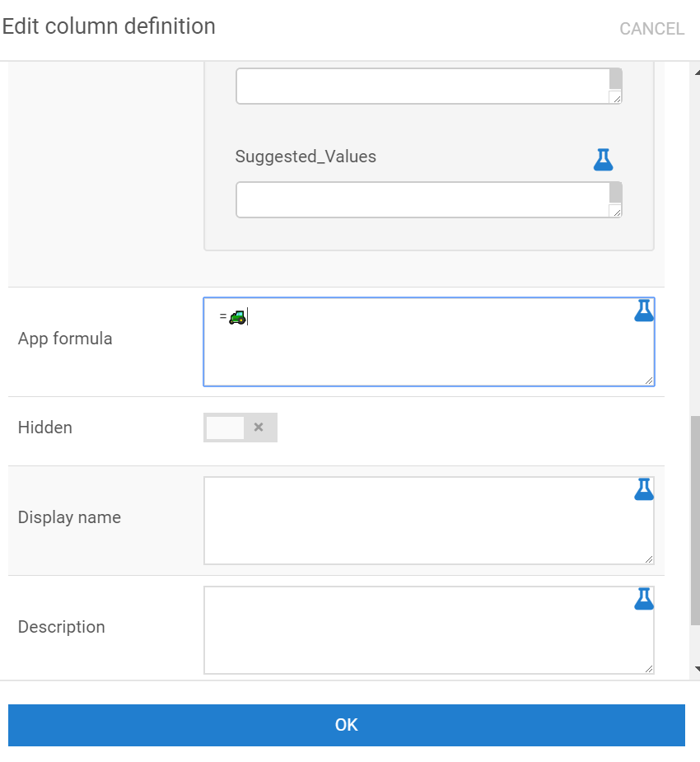This screenshot has height=762, width=700.
Task: Click the X on the Hidden toggle
Action: tap(259, 428)
